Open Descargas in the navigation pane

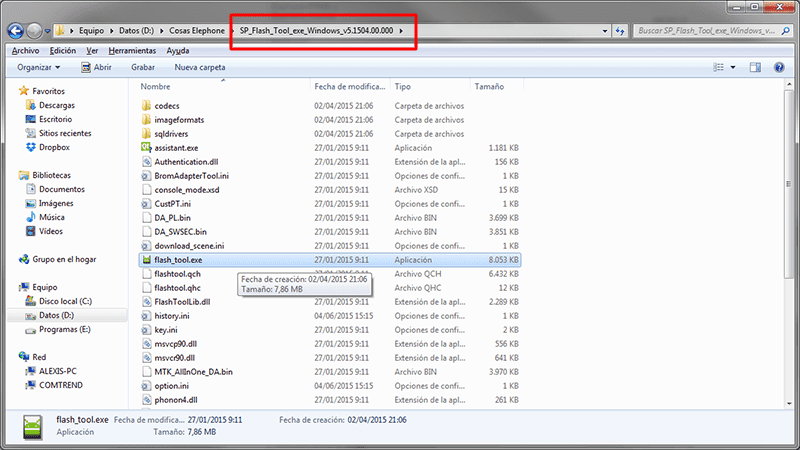[57, 105]
